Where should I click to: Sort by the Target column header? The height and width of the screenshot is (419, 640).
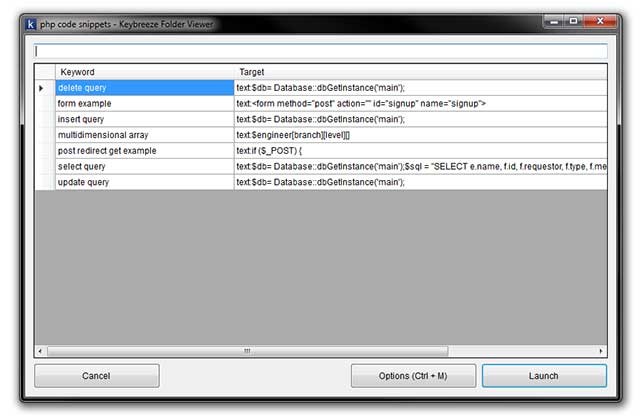[420, 72]
